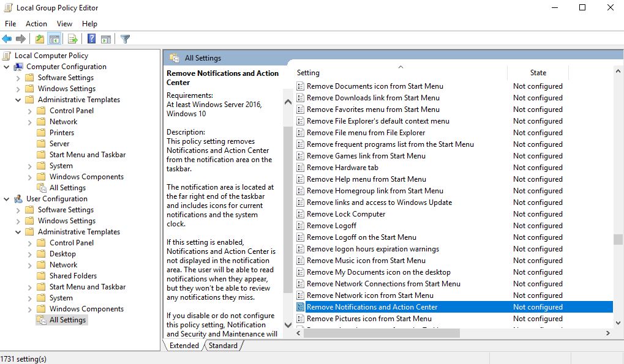Image resolution: width=624 pixels, height=364 pixels.
Task: Click the Back arrow in the toolbar
Action: (7, 39)
